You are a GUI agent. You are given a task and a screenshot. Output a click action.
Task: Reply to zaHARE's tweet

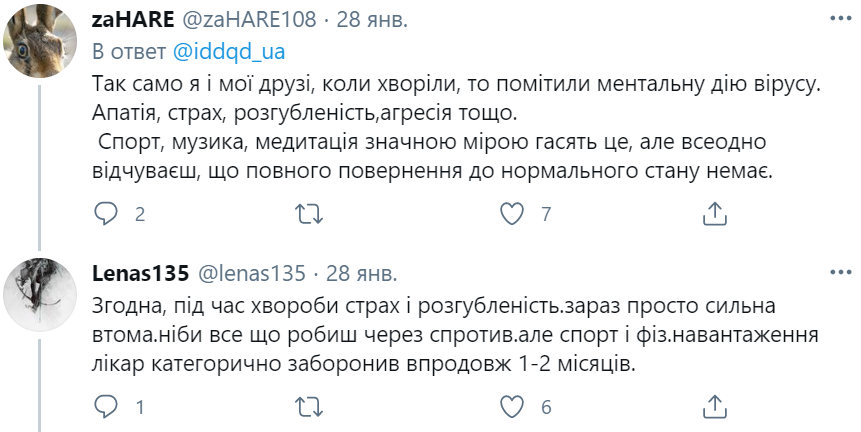pyautogui.click(x=106, y=213)
